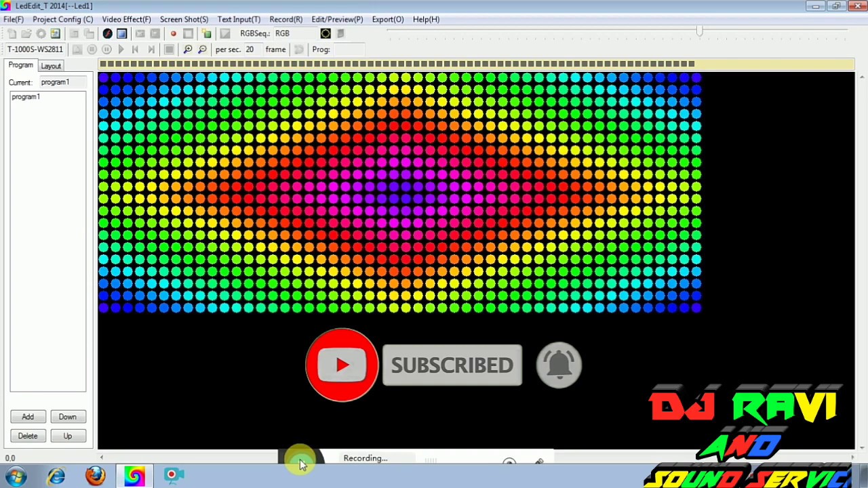Switch to the Program tab

[x=20, y=65]
